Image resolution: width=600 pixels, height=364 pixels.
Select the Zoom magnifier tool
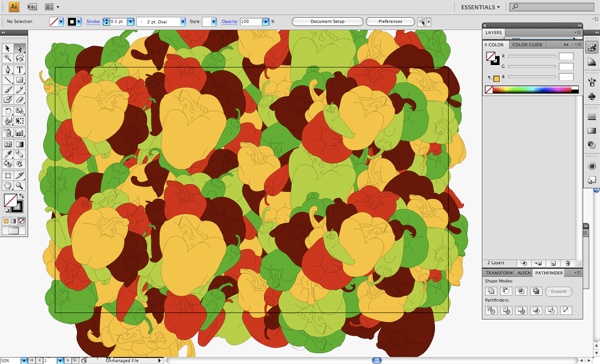tap(20, 186)
